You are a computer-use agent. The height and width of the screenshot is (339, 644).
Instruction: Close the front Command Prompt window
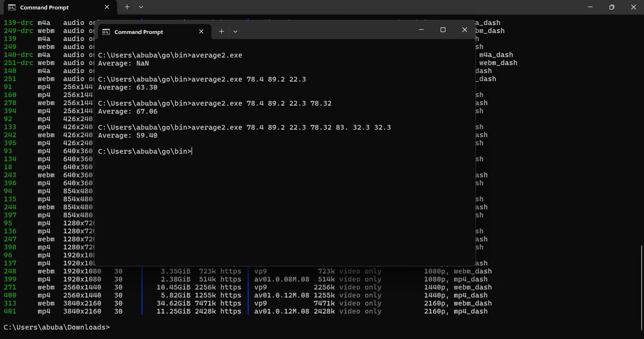click(x=465, y=30)
